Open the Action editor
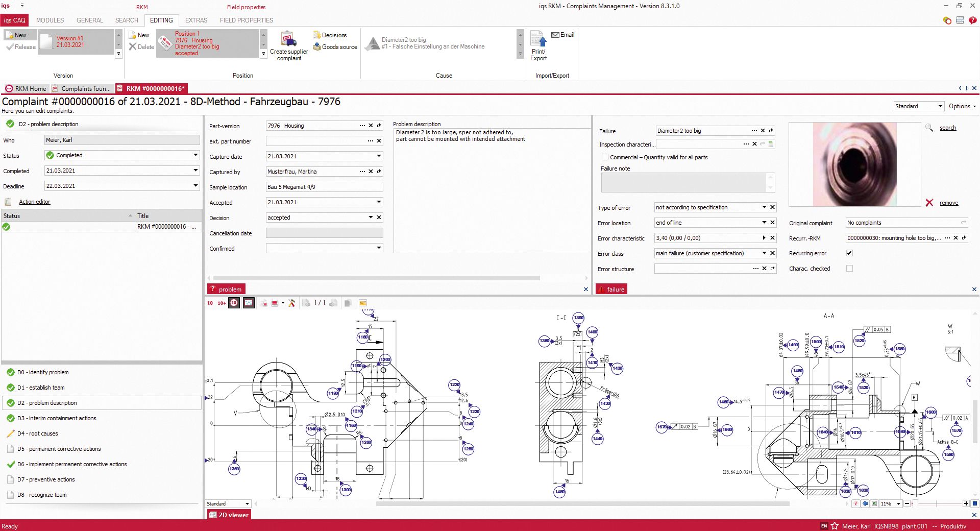Viewport: 980px width, 531px height. (34, 202)
